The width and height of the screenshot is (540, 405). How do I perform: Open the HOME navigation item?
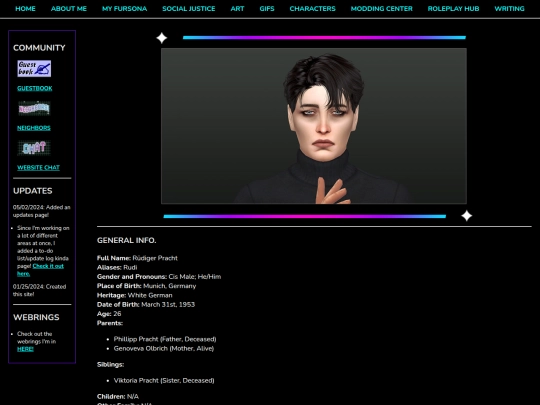tap(25, 9)
